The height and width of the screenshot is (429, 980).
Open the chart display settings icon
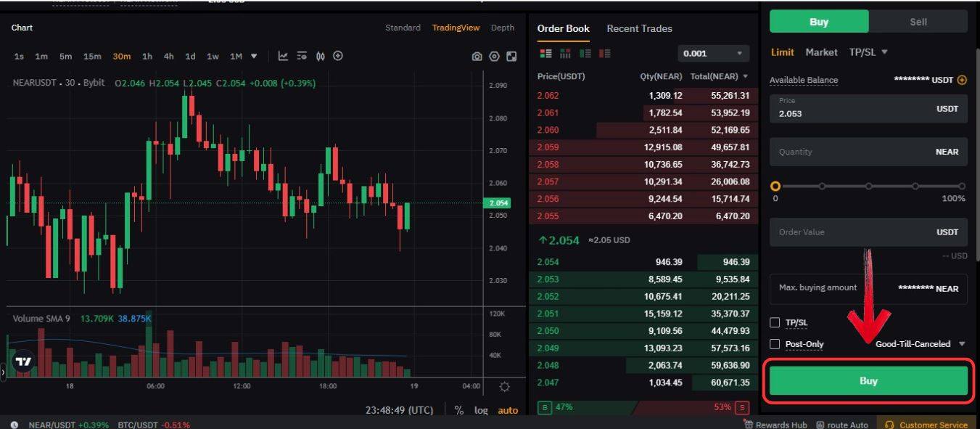click(x=302, y=56)
